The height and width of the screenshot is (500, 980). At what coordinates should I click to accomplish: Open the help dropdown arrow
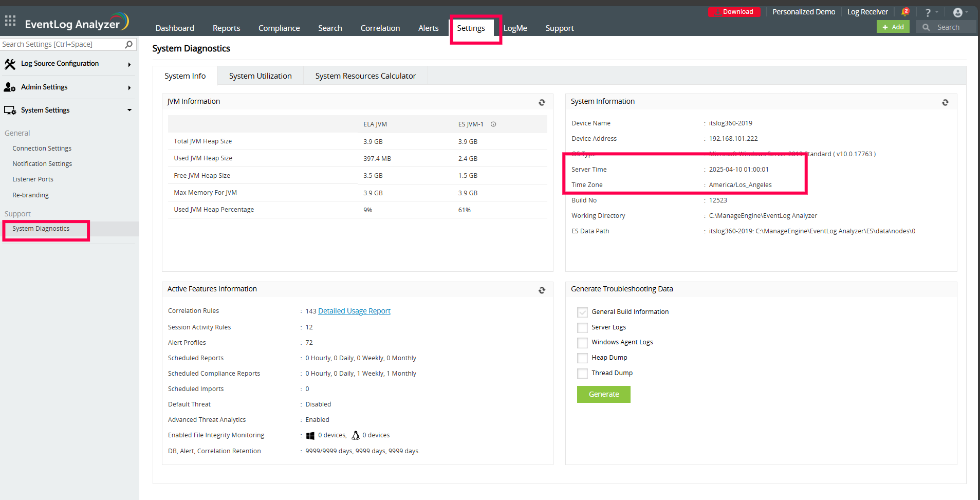937,12
